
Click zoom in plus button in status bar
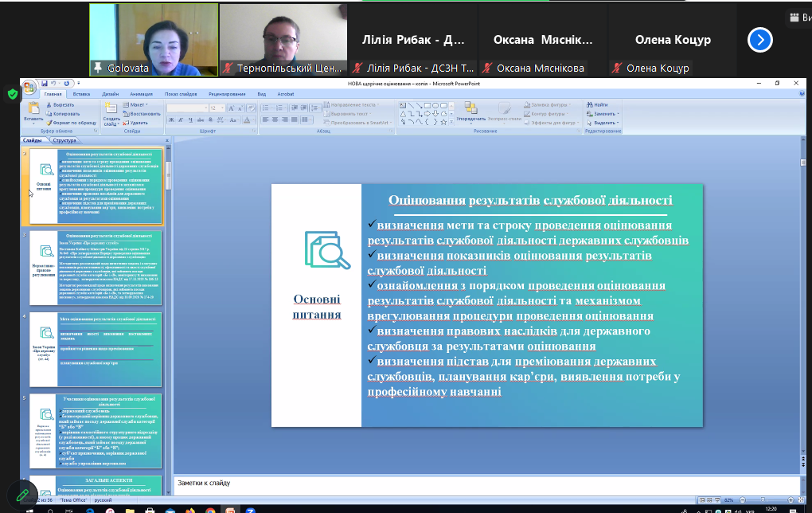791,500
